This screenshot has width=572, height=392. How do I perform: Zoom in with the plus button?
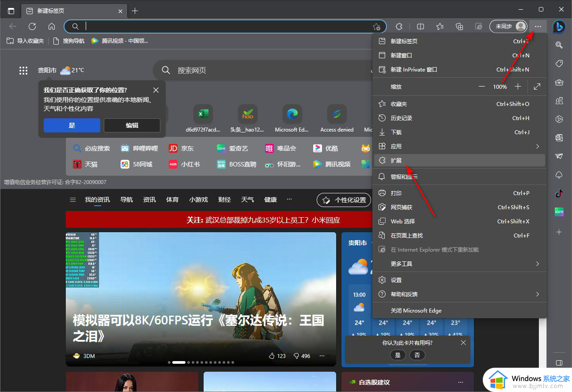point(518,87)
